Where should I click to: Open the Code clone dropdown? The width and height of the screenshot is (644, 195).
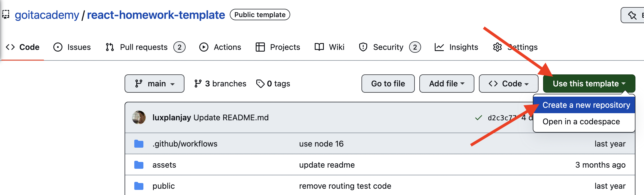pos(508,84)
